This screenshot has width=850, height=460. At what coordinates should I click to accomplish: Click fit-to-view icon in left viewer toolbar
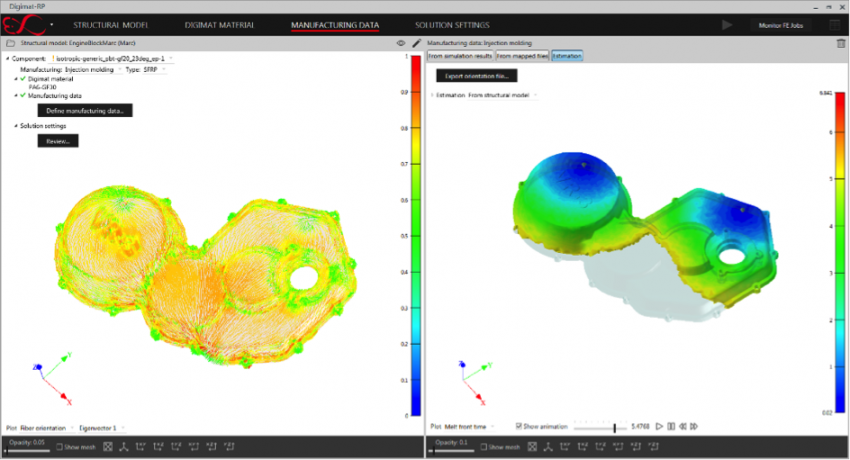coord(108,446)
